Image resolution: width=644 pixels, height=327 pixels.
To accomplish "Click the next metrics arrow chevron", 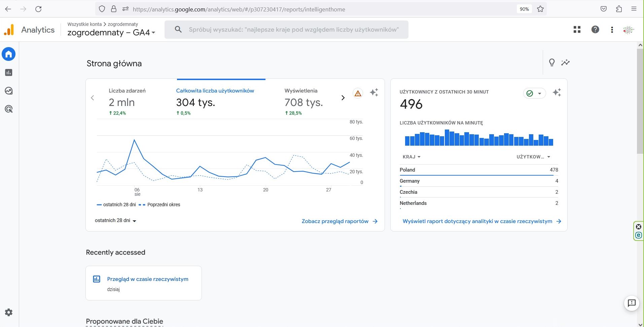I will pos(343,98).
